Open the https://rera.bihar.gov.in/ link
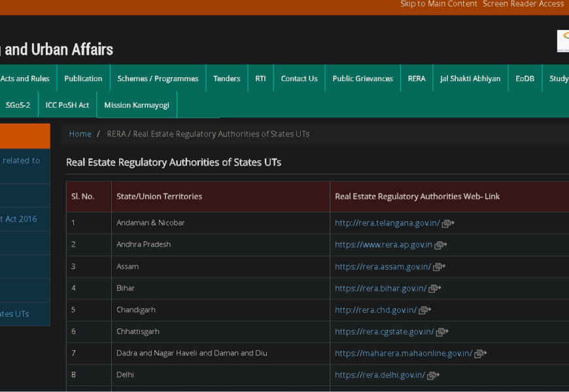 (x=381, y=288)
